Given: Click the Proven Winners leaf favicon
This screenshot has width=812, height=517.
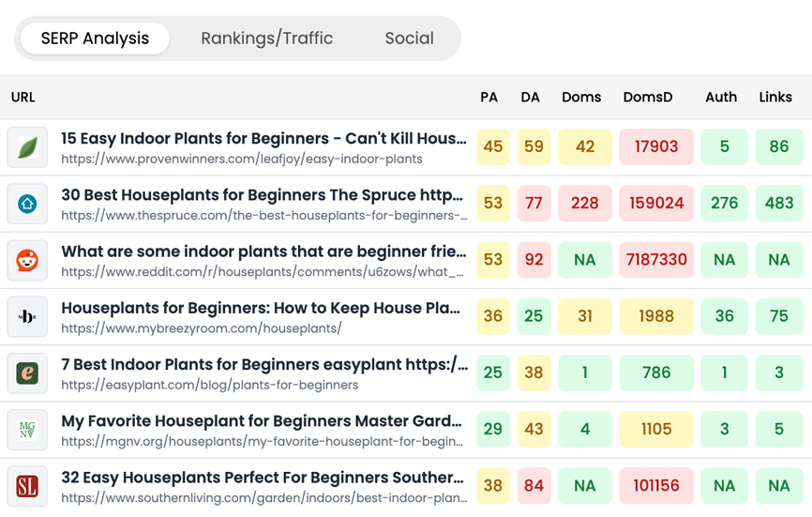Looking at the screenshot, I should click(27, 147).
